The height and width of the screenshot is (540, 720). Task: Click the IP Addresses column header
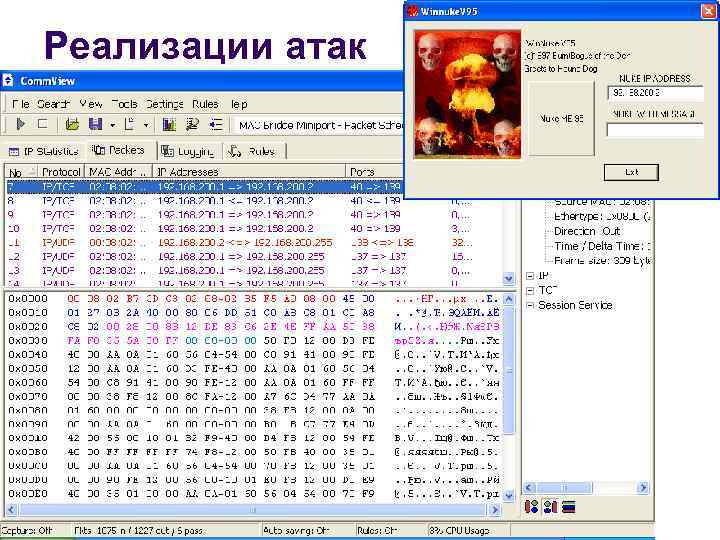click(249, 172)
